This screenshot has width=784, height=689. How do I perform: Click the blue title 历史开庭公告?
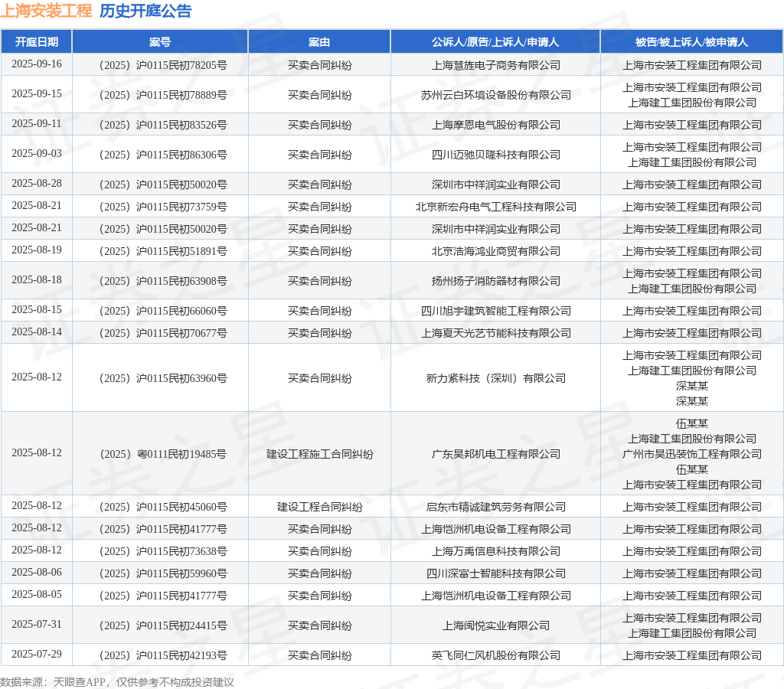145,11
